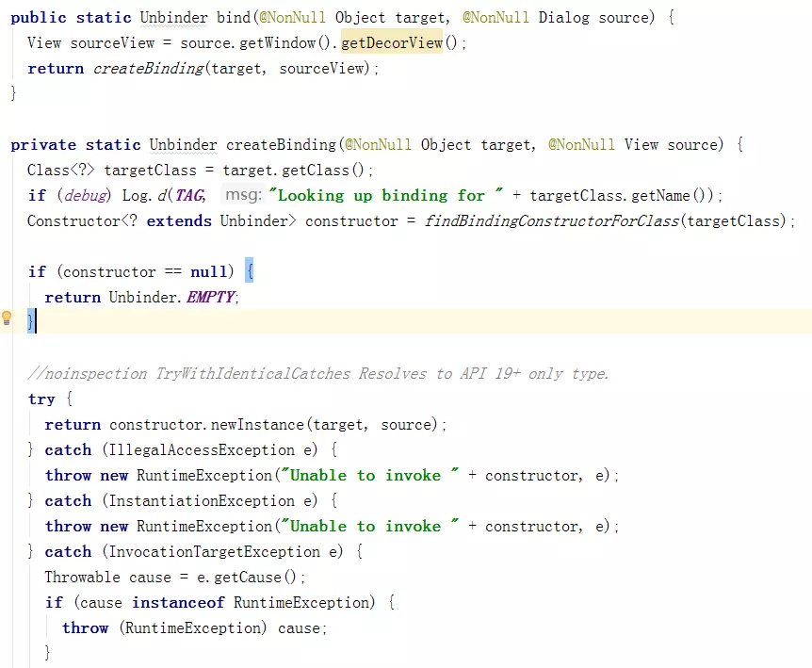The width and height of the screenshot is (812, 668).
Task: Click the TAG constant in Log.d call
Action: click(189, 195)
